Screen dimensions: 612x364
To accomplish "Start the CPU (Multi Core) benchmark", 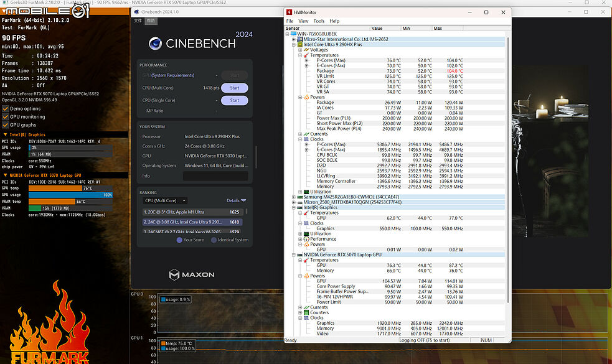I will click(x=235, y=88).
